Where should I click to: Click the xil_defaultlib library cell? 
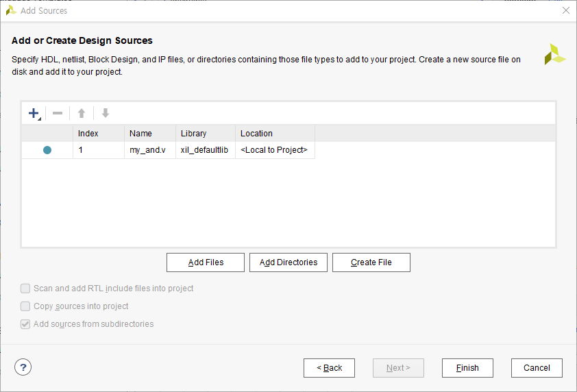206,150
